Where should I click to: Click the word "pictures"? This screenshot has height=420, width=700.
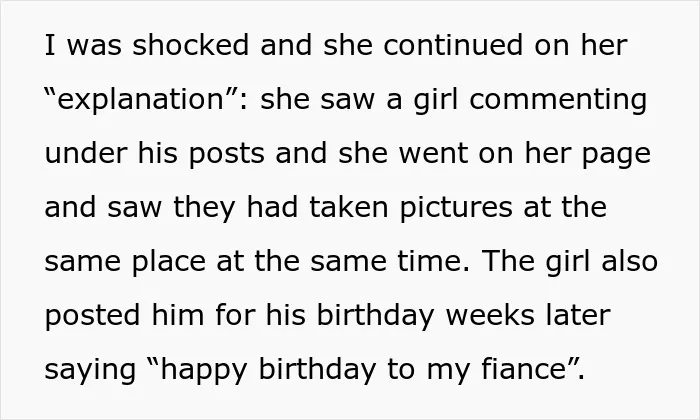(x=456, y=208)
